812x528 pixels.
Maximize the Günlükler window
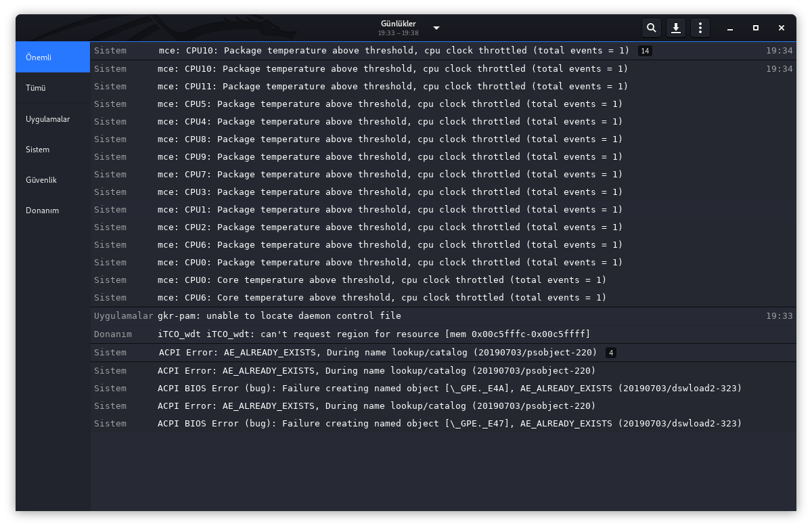(756, 28)
